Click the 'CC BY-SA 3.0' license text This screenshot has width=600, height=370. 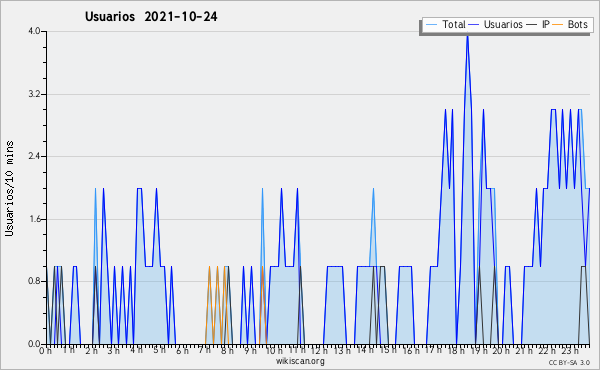569,362
